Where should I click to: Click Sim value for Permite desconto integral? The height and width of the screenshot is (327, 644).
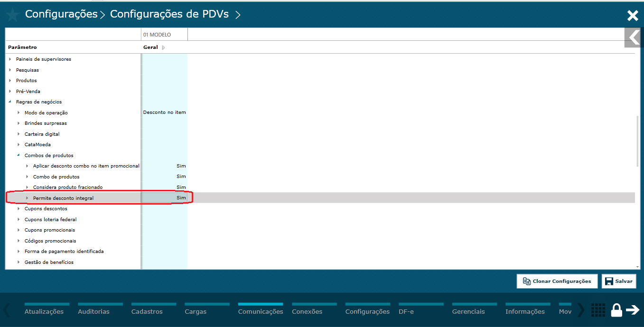(181, 198)
